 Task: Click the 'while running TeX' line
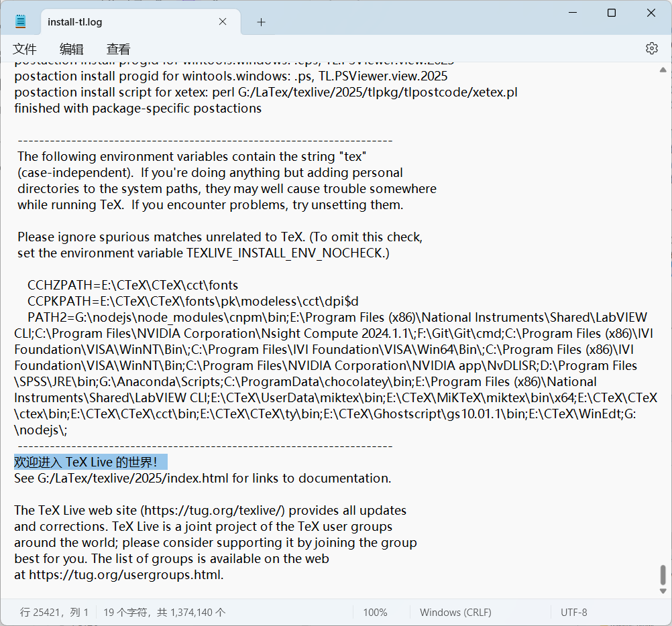pos(211,205)
